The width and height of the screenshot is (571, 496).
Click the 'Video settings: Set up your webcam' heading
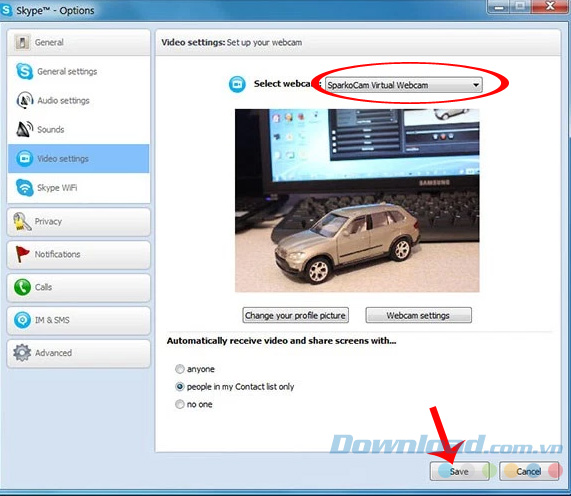[232, 42]
